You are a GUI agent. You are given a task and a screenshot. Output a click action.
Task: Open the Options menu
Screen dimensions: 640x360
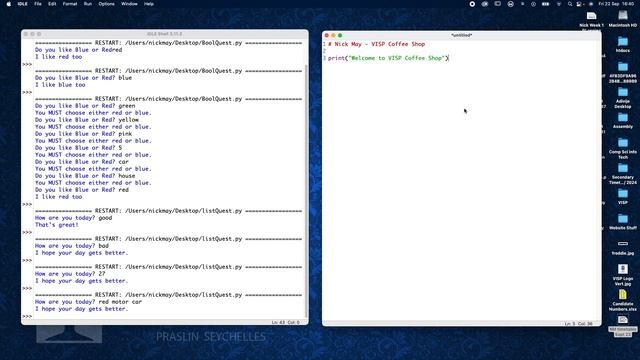pyautogui.click(x=107, y=4)
